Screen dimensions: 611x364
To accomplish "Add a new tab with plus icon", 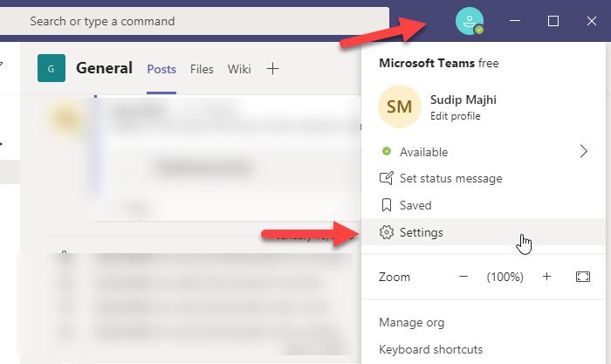I will tap(272, 69).
